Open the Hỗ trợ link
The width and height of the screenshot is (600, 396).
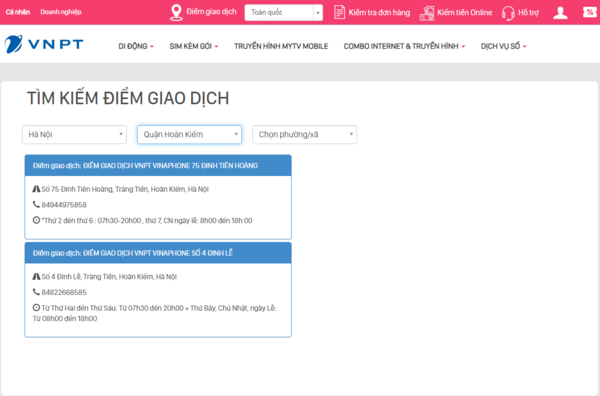528,13
